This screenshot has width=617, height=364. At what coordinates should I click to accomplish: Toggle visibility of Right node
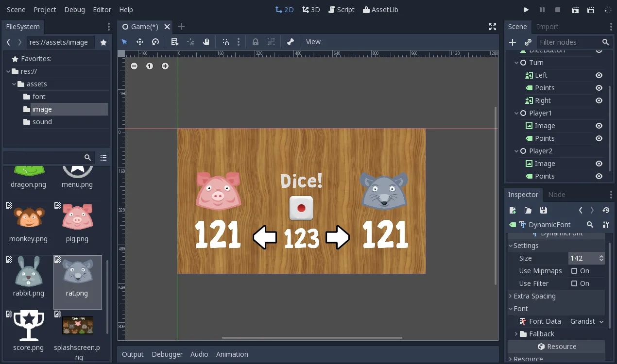(599, 100)
